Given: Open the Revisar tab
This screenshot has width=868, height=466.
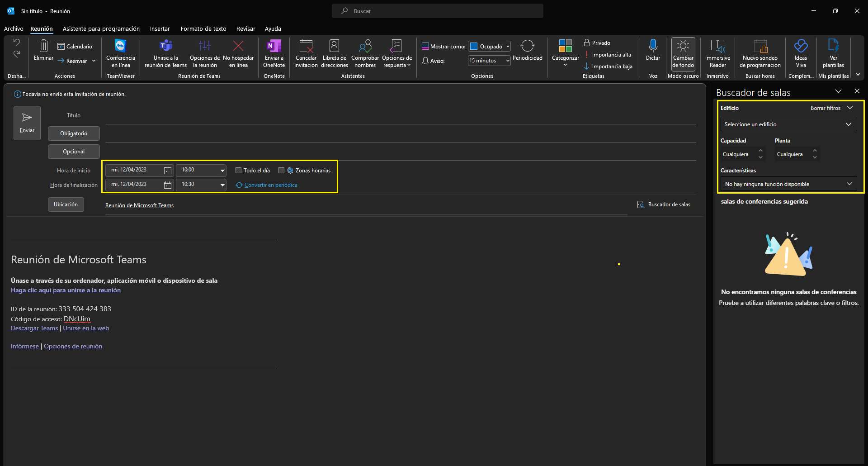Looking at the screenshot, I should (x=245, y=29).
